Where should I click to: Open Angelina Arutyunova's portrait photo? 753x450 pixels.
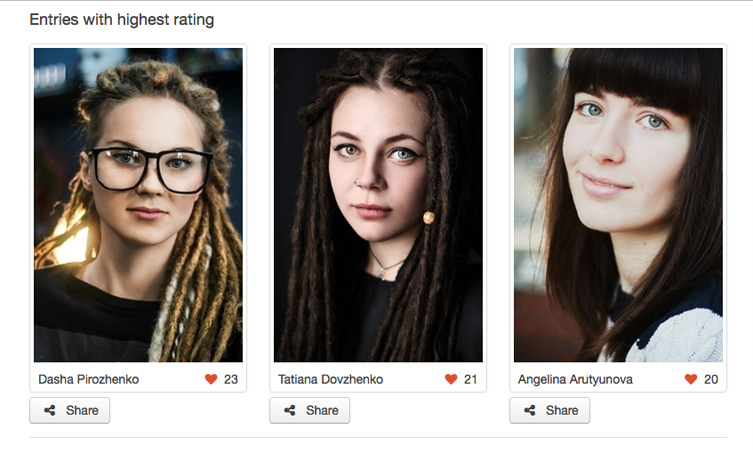pyautogui.click(x=618, y=205)
